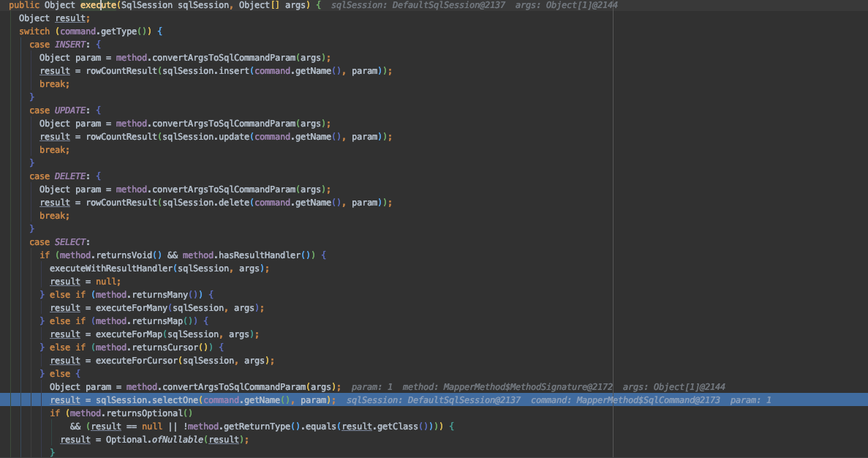Click Object[1]@2144 hint on the execute signature line
This screenshot has height=458, width=868.
click(x=582, y=5)
